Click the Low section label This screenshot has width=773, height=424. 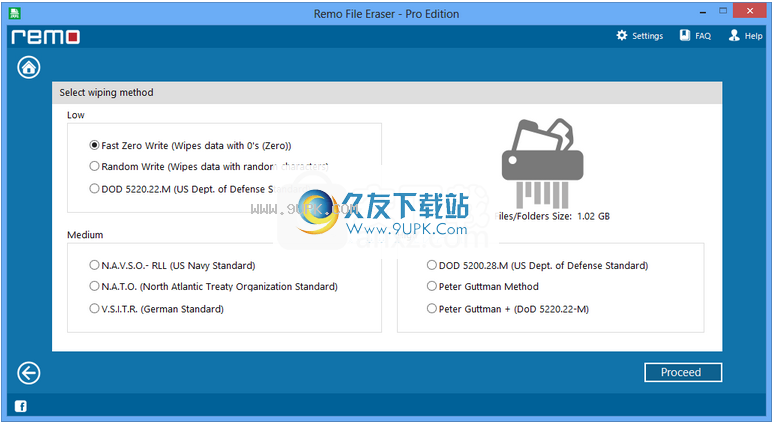pyautogui.click(x=75, y=115)
